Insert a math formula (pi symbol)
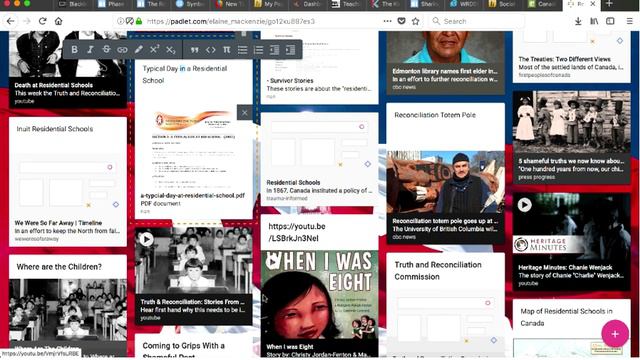Viewport: 640px width, 360px height. click(x=227, y=50)
